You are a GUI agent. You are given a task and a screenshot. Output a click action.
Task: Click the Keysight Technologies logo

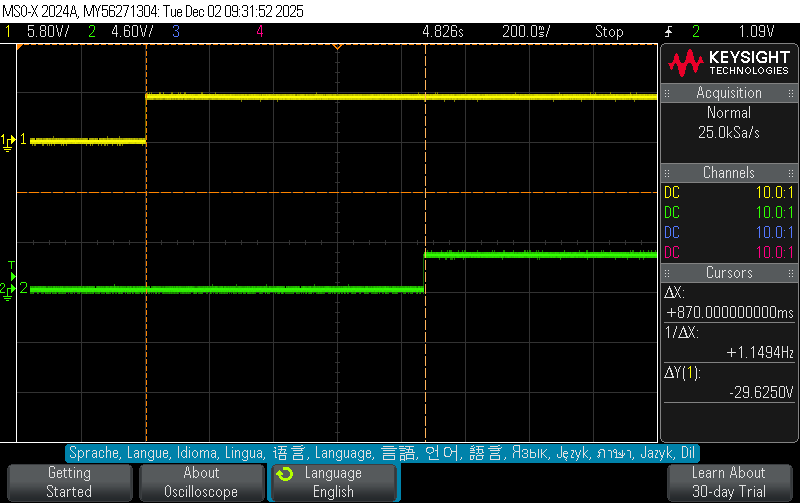coord(729,63)
